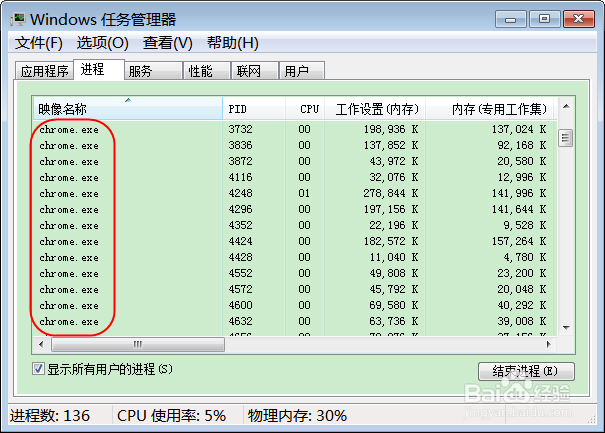This screenshot has width=605, height=433.
Task: Sort by 内存(专用工作集) column header
Action: [490, 109]
